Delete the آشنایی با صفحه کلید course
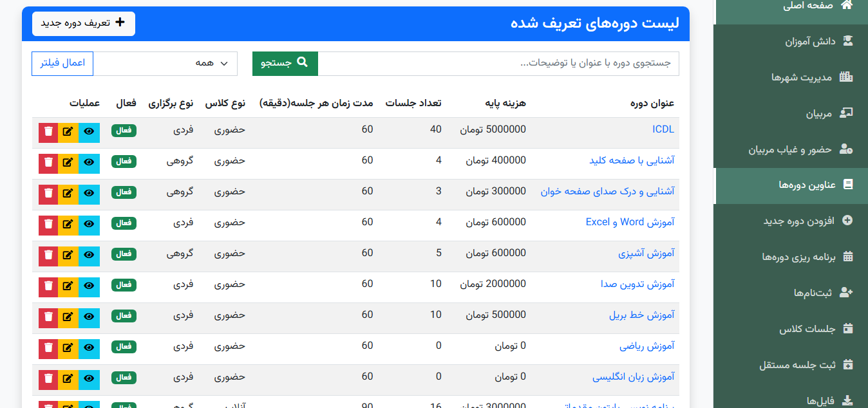This screenshot has height=408, width=868. [x=48, y=163]
